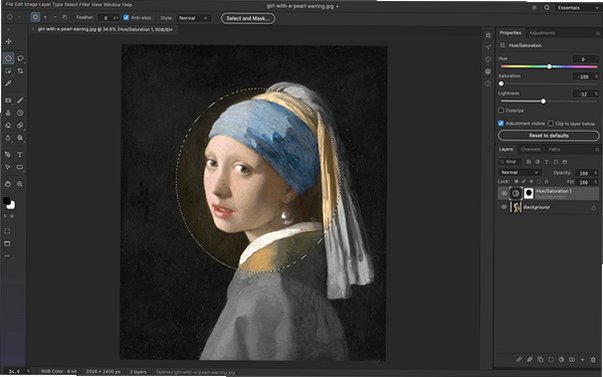The width and height of the screenshot is (603, 377).
Task: Click New selection mode icon in options bar
Action: click(x=35, y=17)
